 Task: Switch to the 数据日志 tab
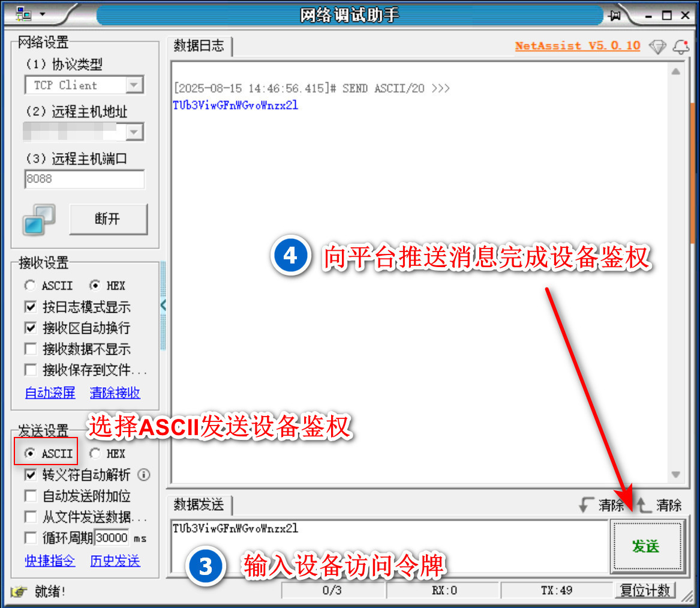click(199, 46)
